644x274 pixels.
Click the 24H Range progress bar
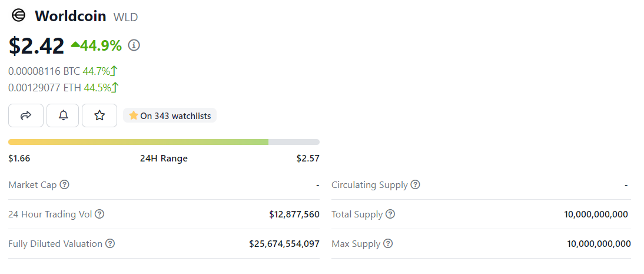pyautogui.click(x=164, y=142)
